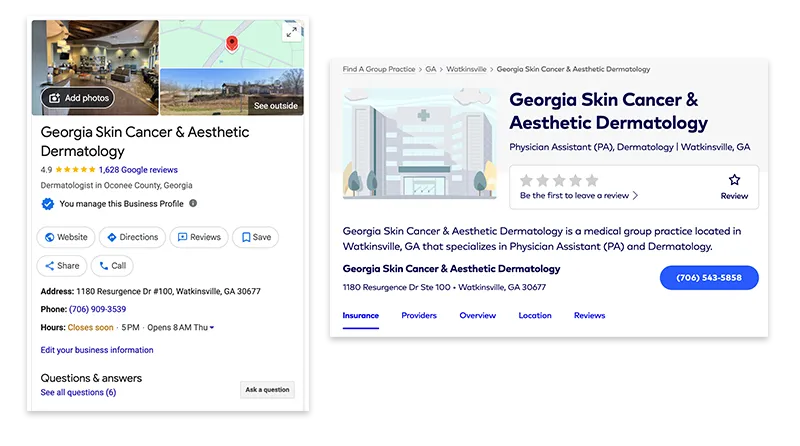Click the Add photos button
The height and width of the screenshot is (446, 800).
click(x=78, y=98)
